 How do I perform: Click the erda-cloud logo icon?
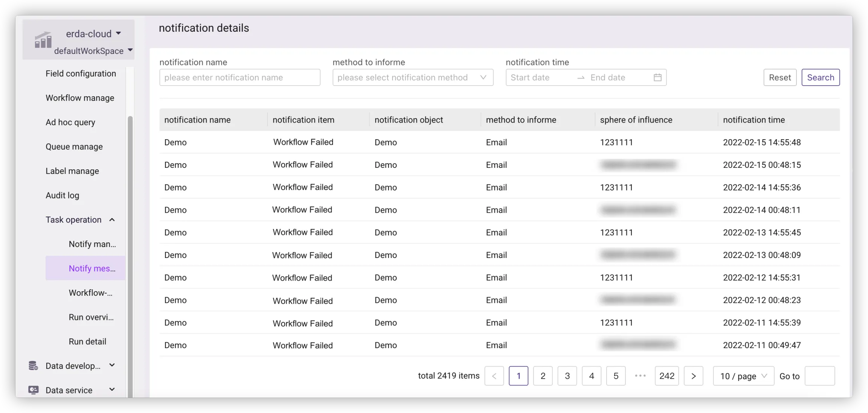[x=43, y=40]
